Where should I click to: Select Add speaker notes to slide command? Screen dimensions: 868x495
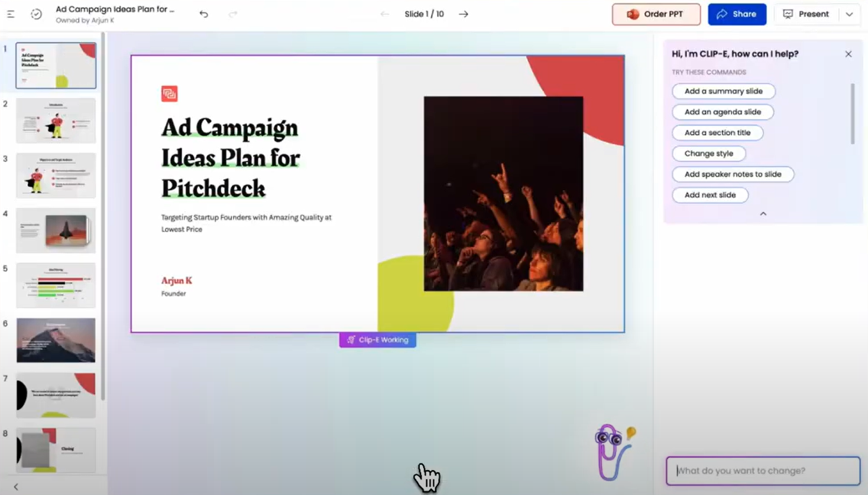733,174
